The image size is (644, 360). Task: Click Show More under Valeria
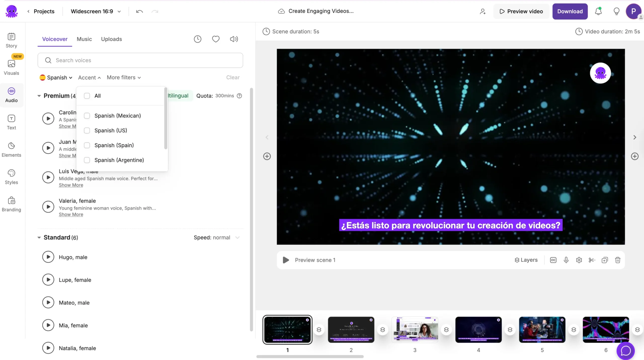point(71,214)
